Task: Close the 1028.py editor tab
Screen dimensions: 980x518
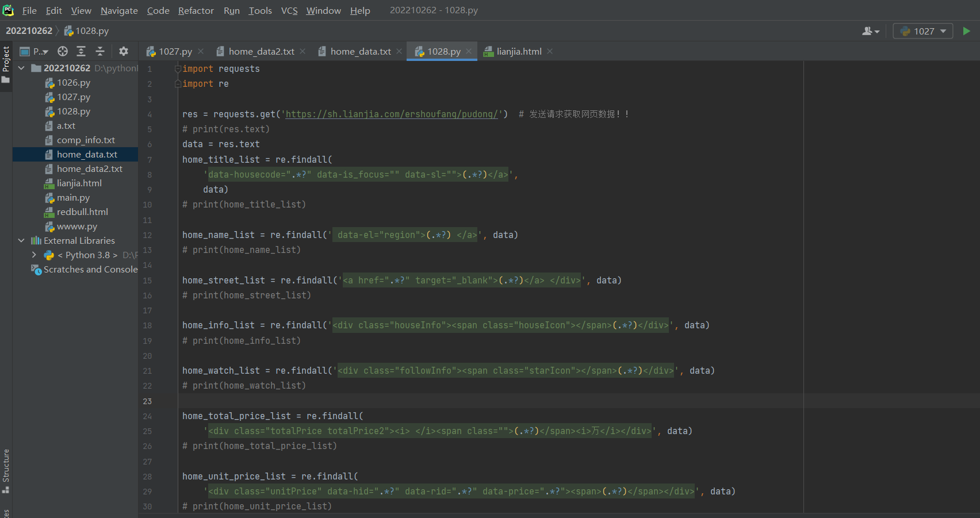Action: (x=469, y=51)
